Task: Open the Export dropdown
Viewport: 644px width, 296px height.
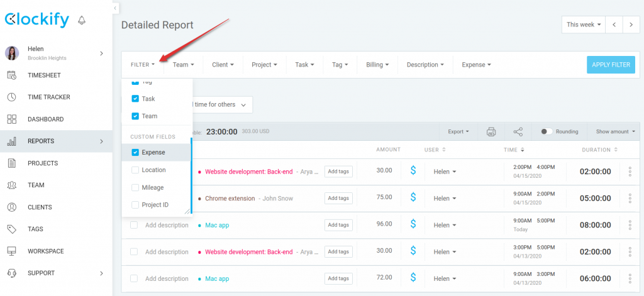Action: click(x=458, y=132)
